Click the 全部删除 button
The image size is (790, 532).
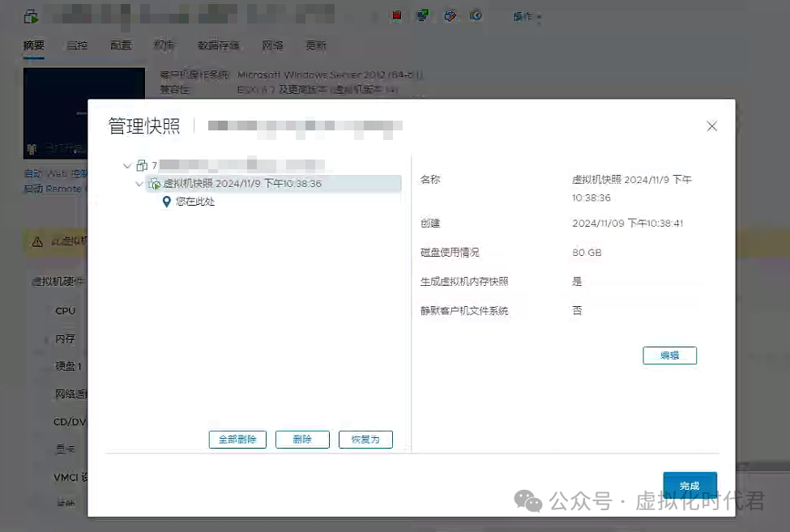[237, 439]
